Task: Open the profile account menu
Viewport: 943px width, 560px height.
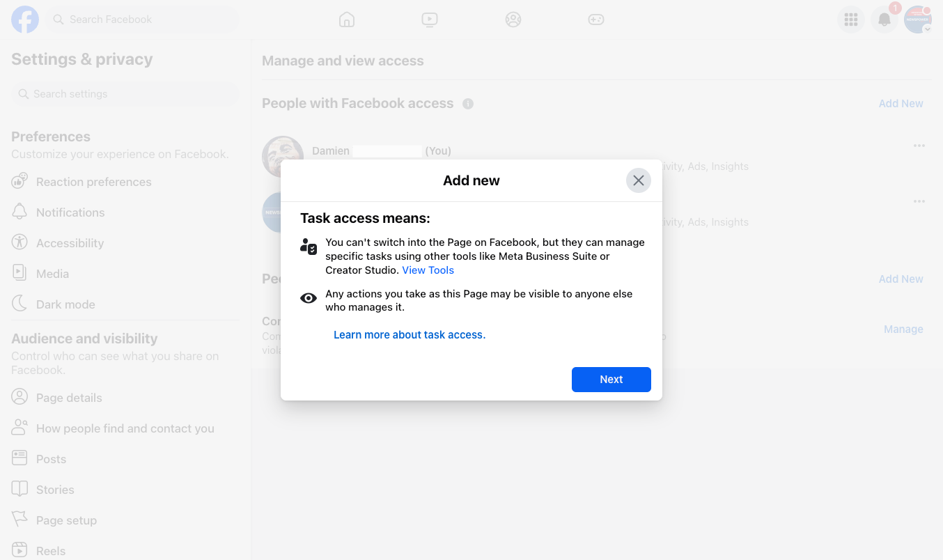Action: 918,20
